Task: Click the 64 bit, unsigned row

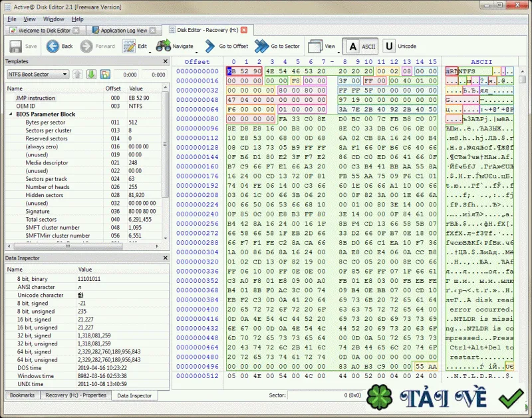Action: point(87,359)
